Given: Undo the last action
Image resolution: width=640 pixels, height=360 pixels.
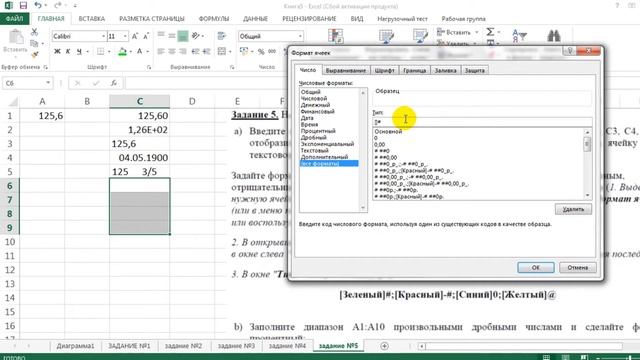Looking at the screenshot, I should [38, 5].
